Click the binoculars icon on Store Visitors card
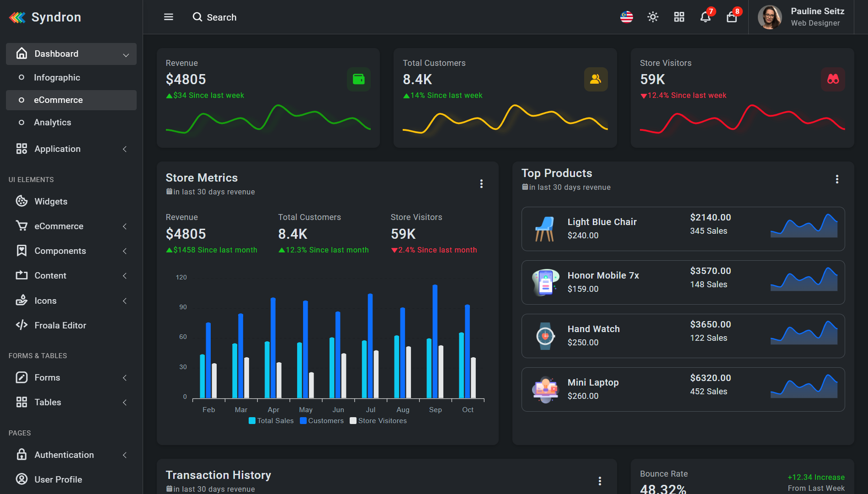868x494 pixels. pyautogui.click(x=833, y=79)
